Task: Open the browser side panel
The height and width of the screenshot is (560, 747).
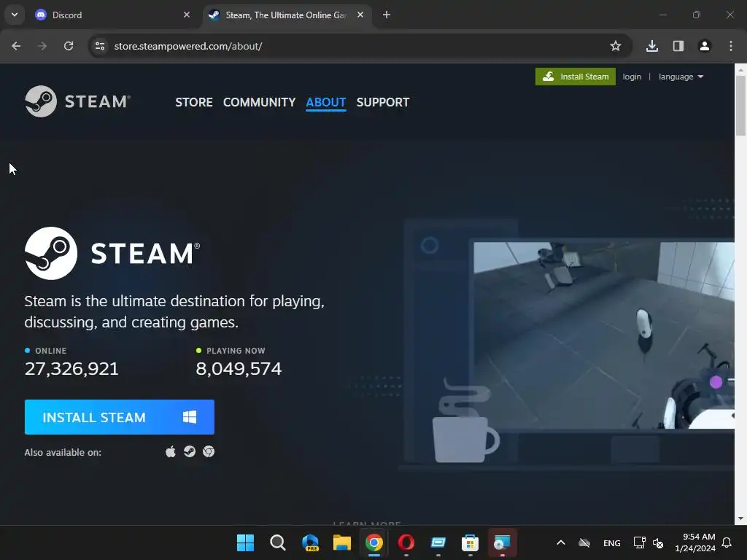Action: [x=678, y=46]
